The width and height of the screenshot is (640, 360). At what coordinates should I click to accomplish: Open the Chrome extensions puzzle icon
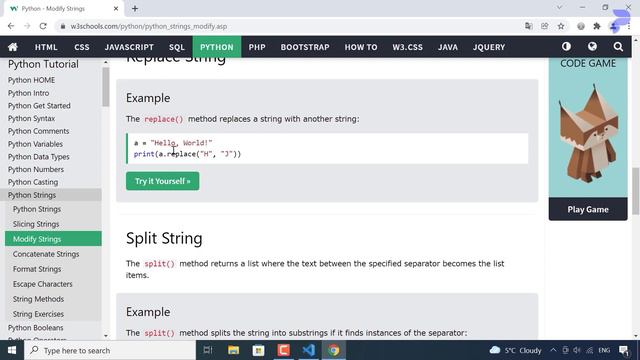coord(597,26)
